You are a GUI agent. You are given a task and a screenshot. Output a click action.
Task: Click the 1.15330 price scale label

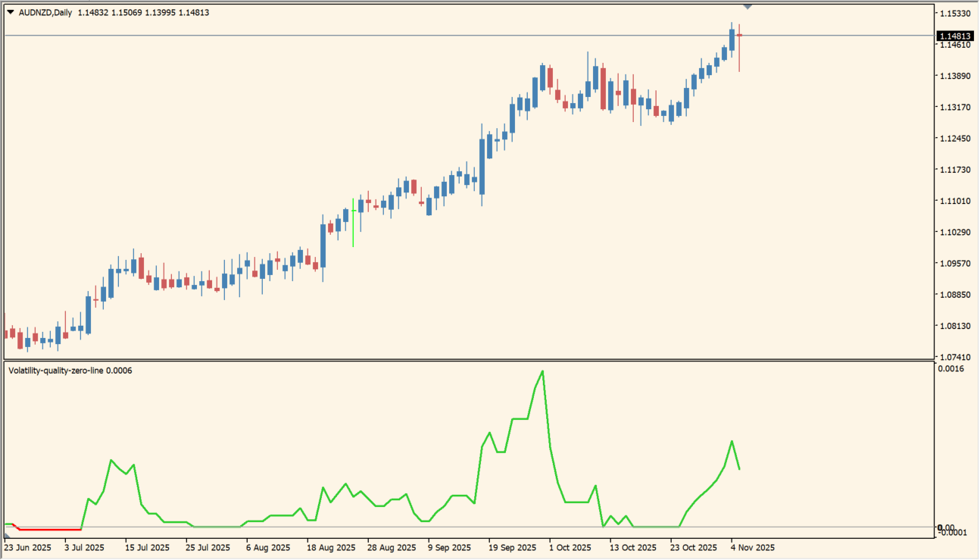point(954,14)
